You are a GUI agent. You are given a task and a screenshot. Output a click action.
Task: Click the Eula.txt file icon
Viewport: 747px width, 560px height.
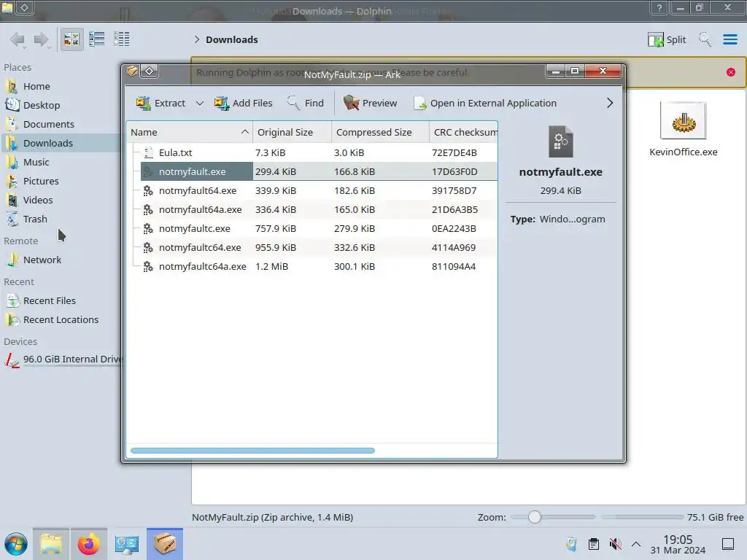[149, 152]
